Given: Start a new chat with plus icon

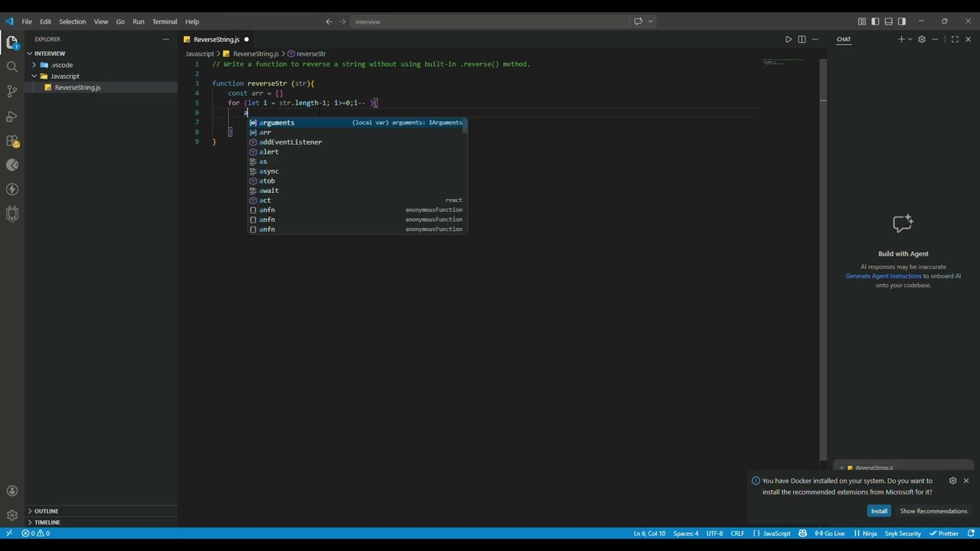Looking at the screenshot, I should (x=901, y=39).
